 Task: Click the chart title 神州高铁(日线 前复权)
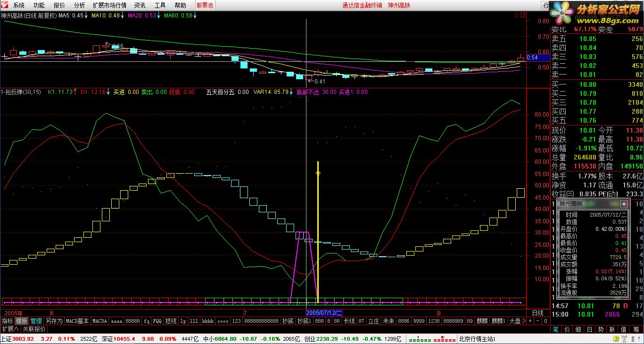click(x=28, y=15)
